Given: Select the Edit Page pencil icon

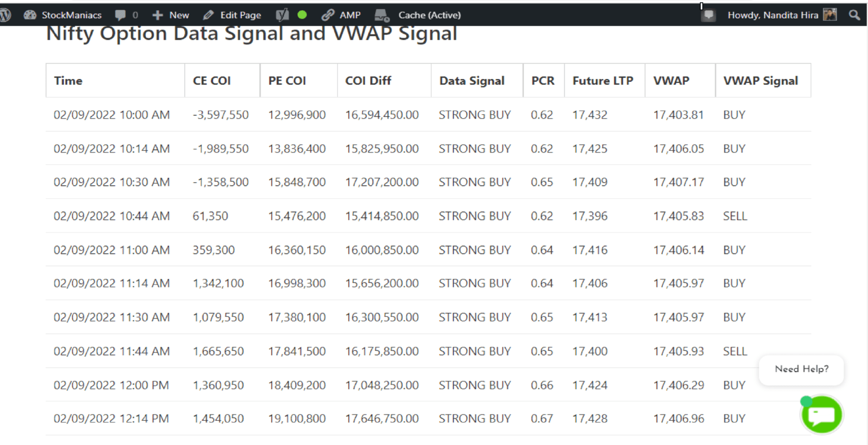Looking at the screenshot, I should coord(209,15).
